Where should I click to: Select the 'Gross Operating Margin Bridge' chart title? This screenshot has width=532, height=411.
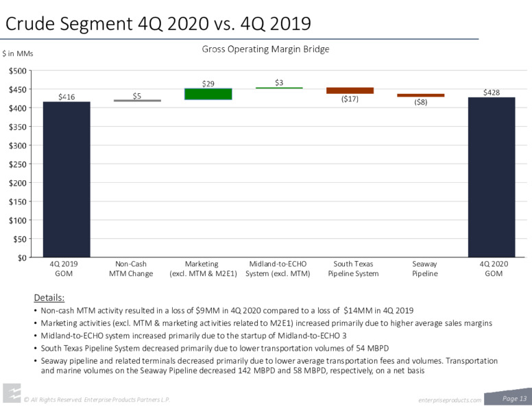(265, 49)
